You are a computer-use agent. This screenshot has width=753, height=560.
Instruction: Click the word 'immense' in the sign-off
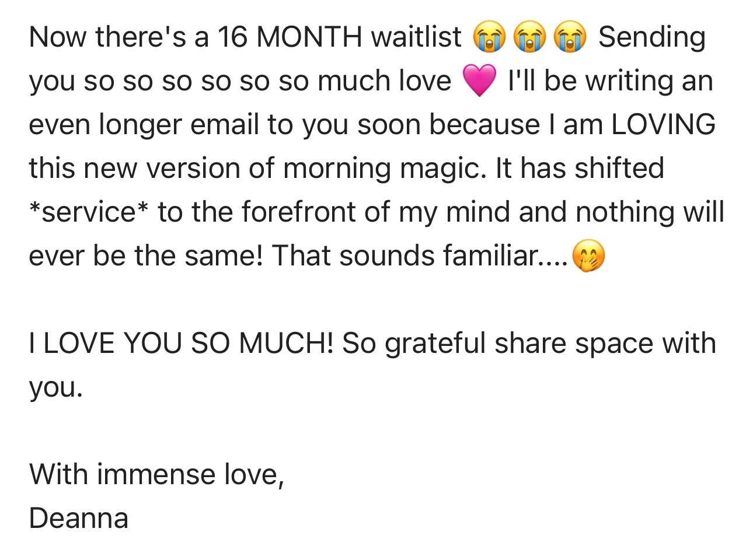click(156, 474)
